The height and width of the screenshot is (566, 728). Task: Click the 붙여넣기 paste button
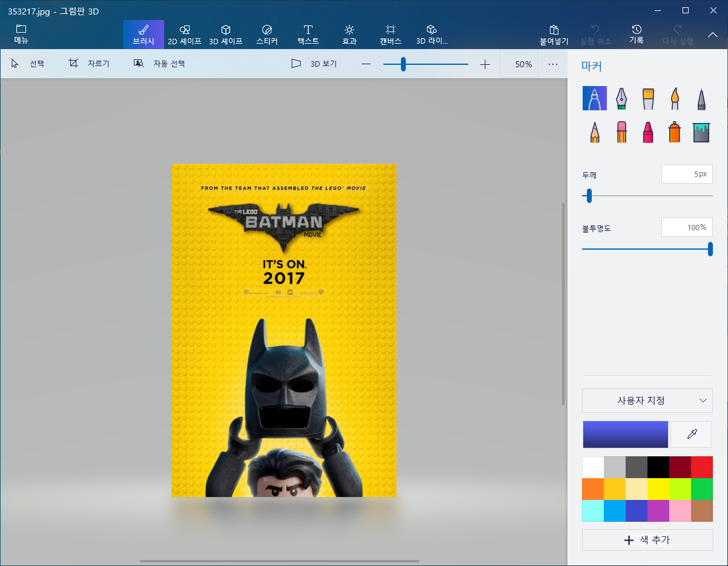tap(554, 35)
